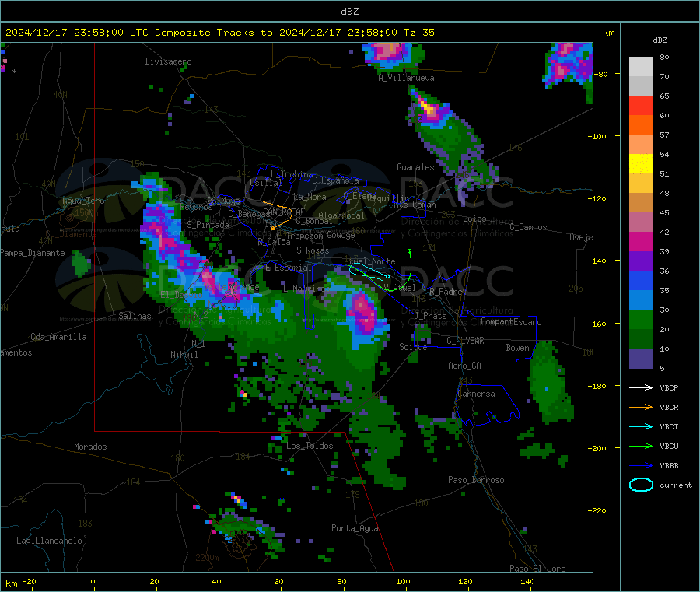This screenshot has height=592, width=700.
Task: Click the 'G_Campos' map label
Action: 528,227
